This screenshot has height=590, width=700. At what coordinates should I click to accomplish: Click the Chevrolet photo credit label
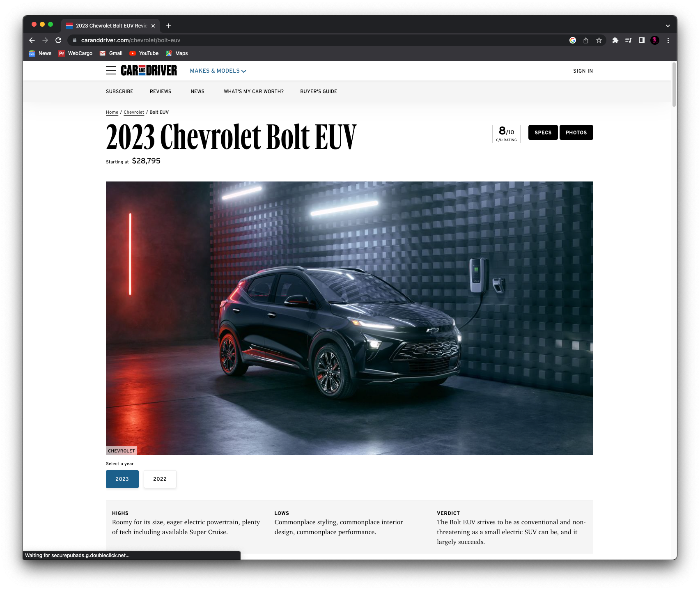(x=122, y=451)
